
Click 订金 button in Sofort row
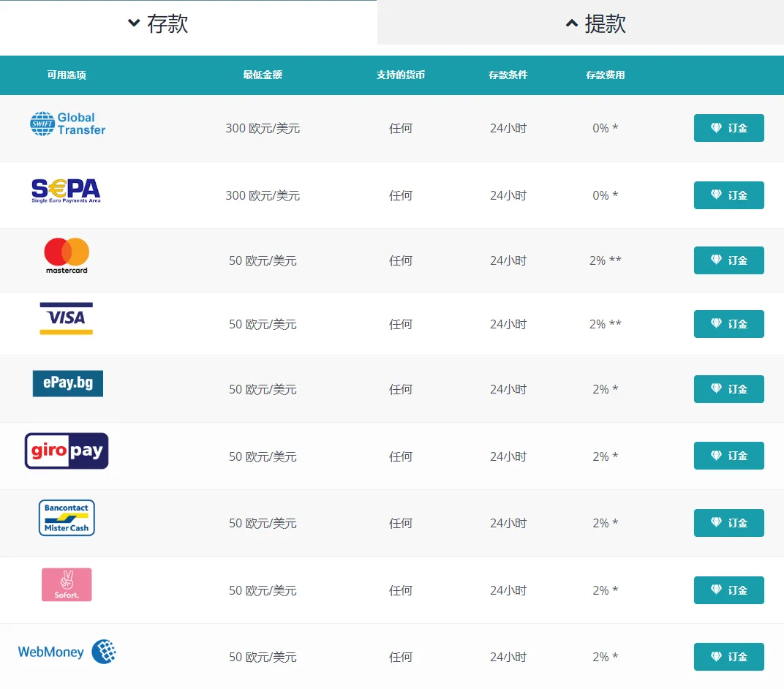coord(728,590)
